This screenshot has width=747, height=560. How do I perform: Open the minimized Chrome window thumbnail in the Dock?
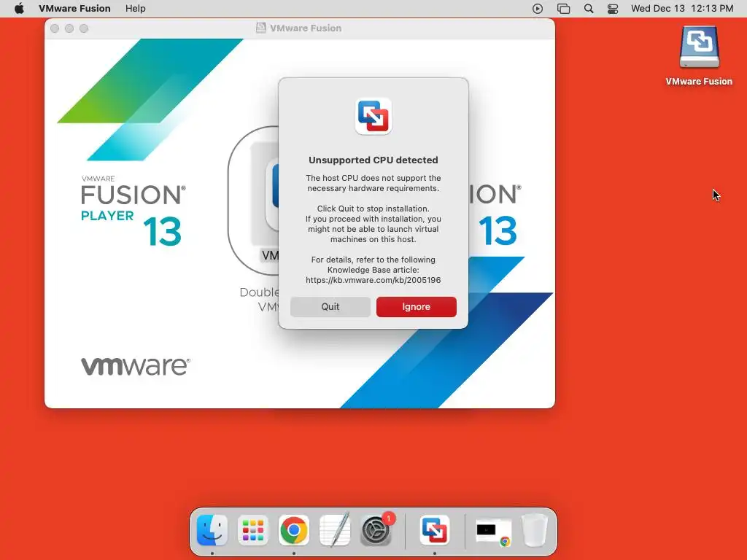click(494, 532)
